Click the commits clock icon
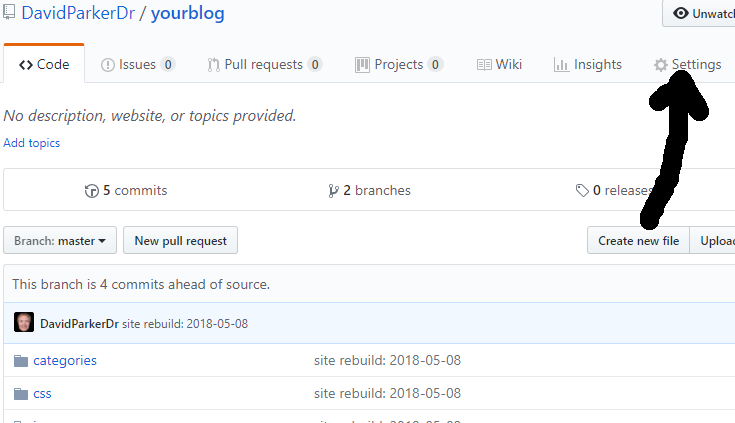 [92, 191]
